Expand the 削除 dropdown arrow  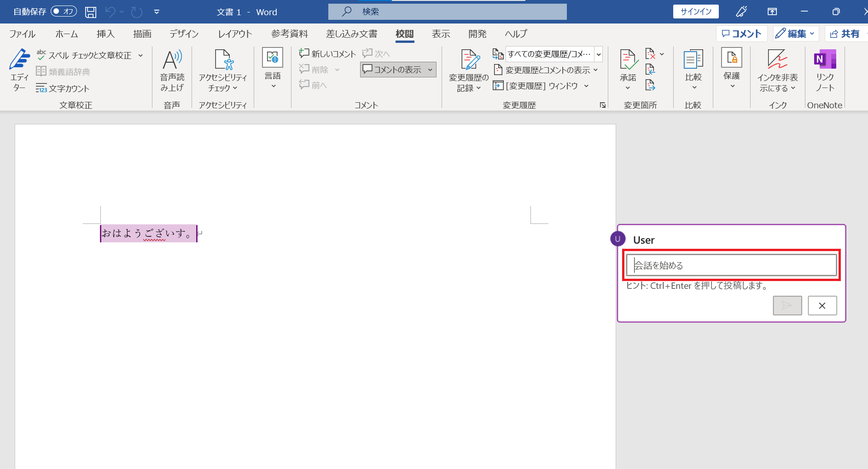(x=337, y=70)
